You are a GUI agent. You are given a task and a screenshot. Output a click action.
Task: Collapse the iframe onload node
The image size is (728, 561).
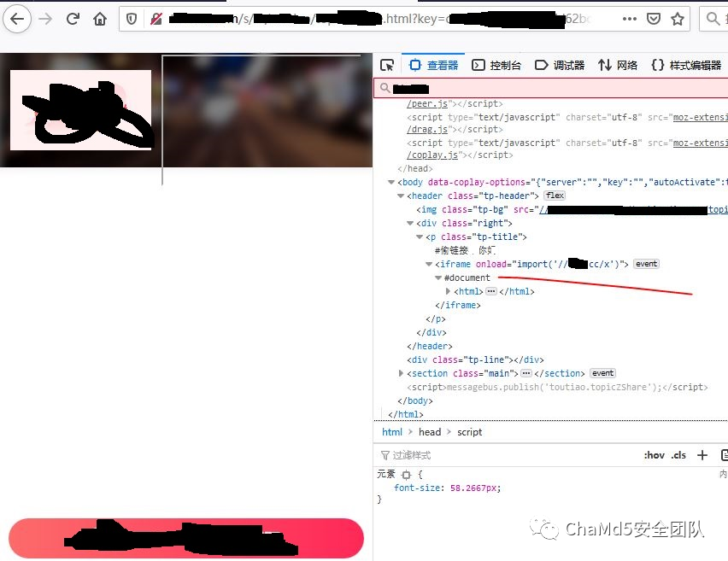[429, 264]
